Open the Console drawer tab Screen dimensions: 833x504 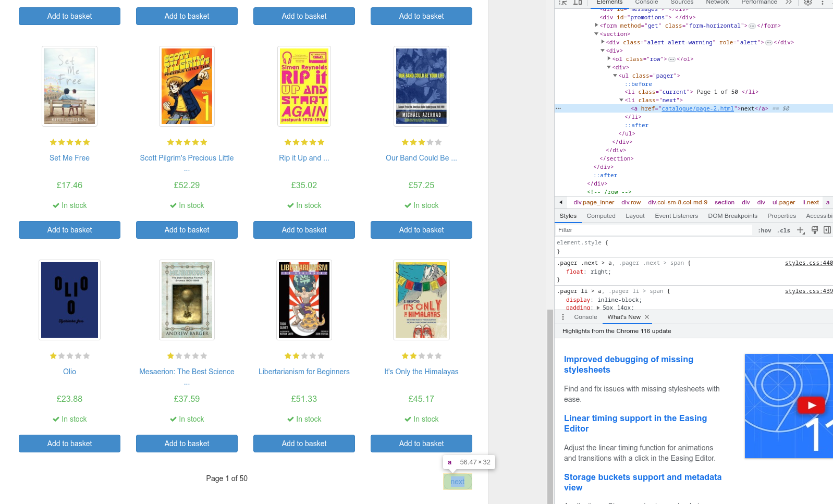[x=585, y=317]
